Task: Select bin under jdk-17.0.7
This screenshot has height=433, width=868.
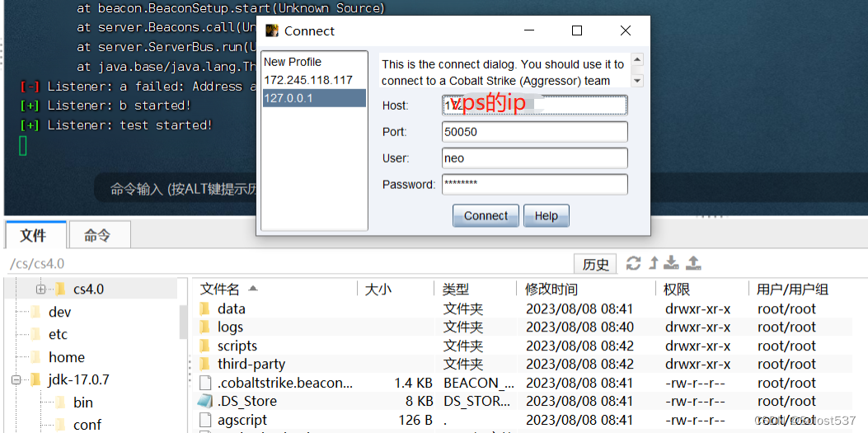Action: click(83, 402)
